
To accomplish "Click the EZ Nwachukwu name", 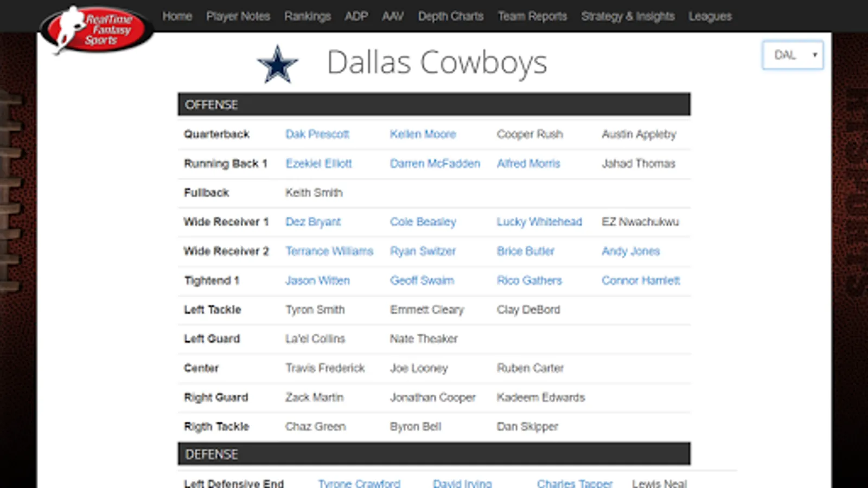I will 640,222.
